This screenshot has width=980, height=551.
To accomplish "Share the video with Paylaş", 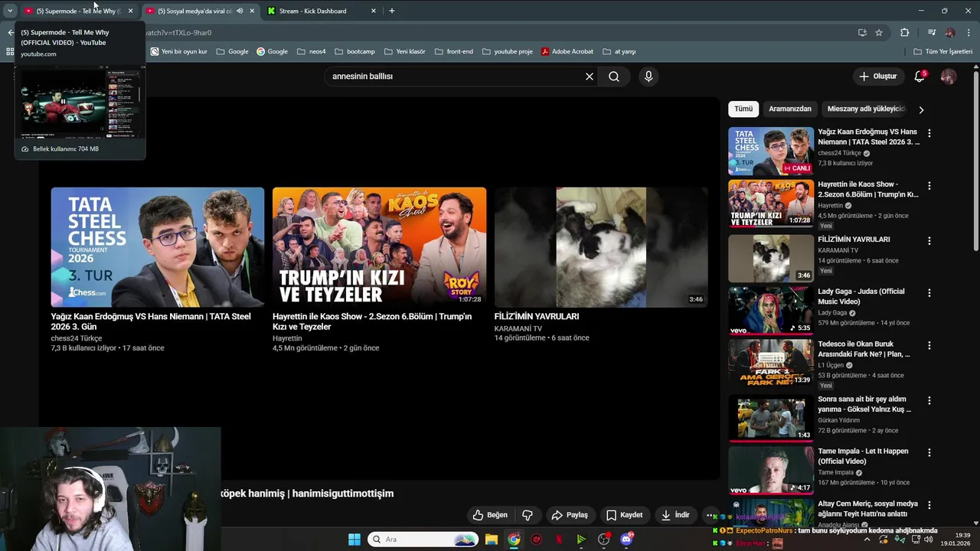I will click(570, 515).
